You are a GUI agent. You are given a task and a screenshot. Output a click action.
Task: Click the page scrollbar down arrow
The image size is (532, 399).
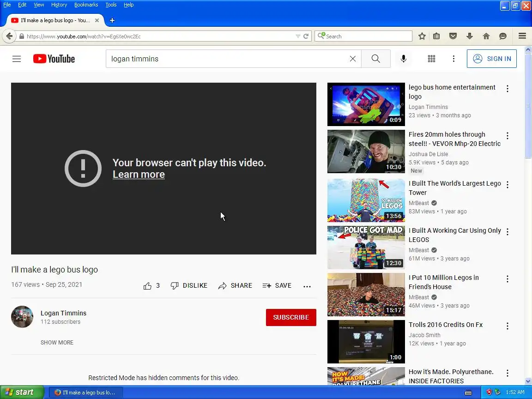coord(528,381)
